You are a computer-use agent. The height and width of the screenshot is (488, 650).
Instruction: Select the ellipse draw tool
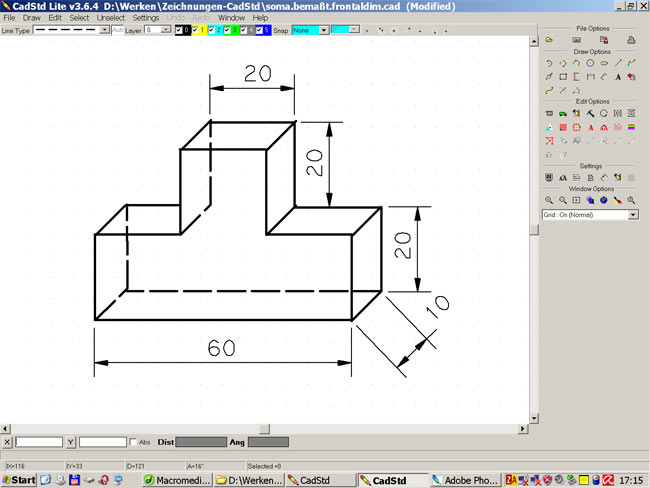(604, 63)
